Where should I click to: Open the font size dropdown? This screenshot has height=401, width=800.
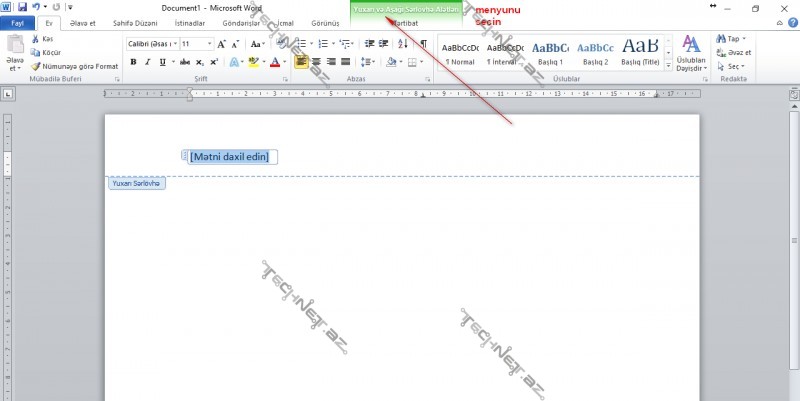(210, 44)
